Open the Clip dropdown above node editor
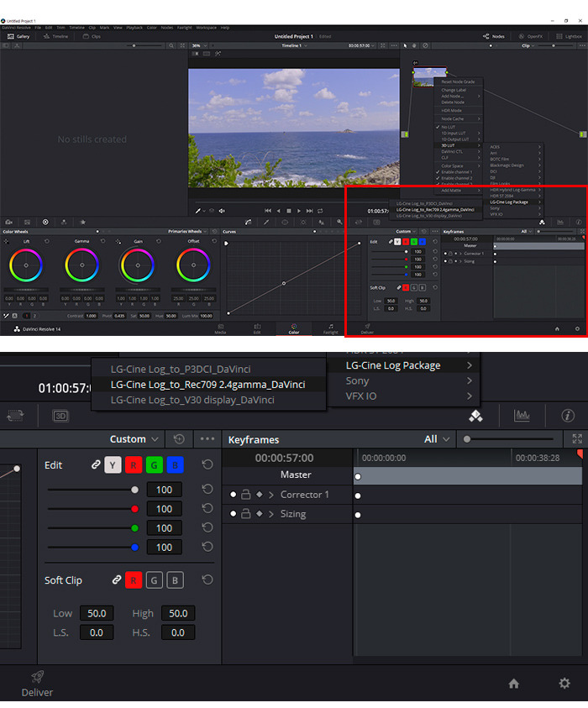 528,45
